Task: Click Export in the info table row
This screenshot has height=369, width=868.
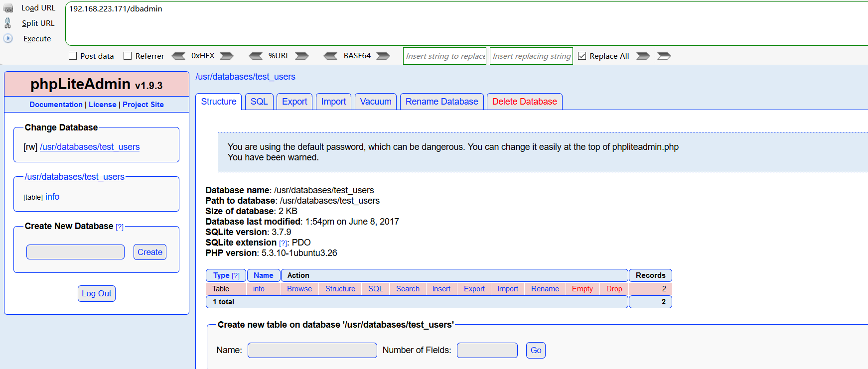Action: (474, 289)
